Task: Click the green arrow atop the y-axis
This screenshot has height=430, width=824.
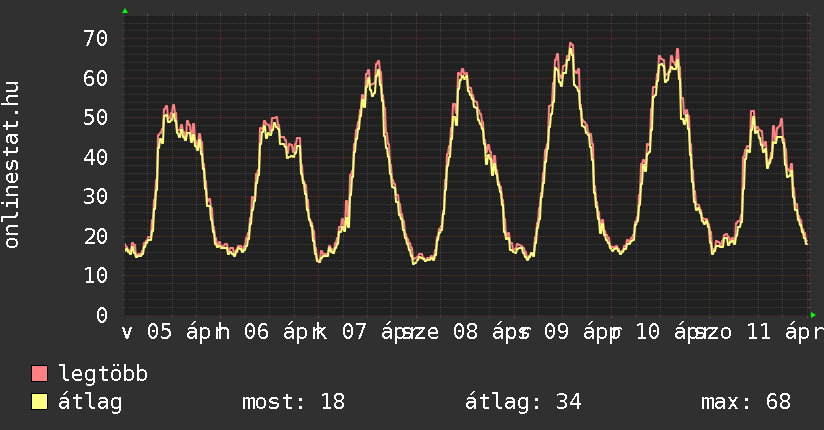Action: [x=125, y=11]
